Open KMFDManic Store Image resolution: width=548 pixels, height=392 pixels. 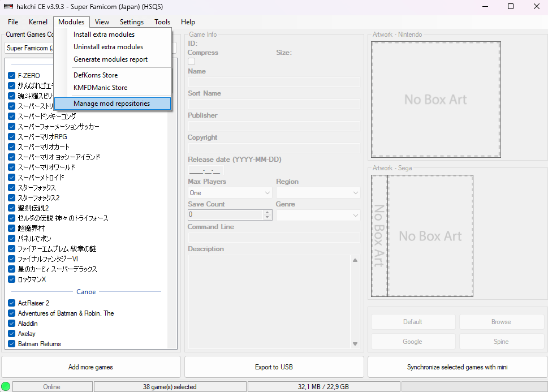click(113, 88)
